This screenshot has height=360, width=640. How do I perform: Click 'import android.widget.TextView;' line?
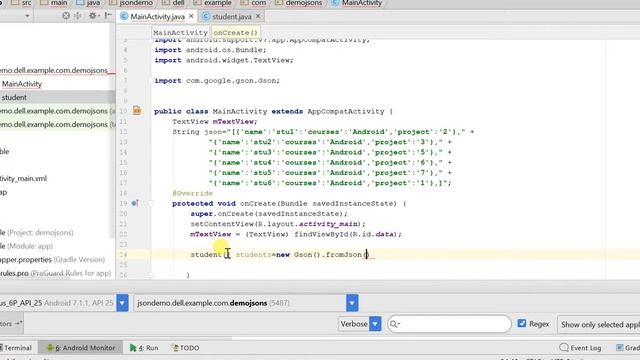point(224,60)
